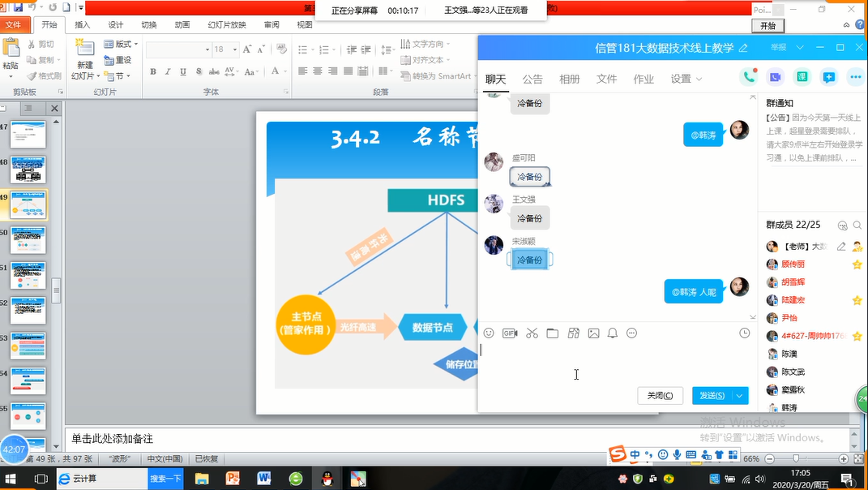The image size is (868, 490).
Task: Click the send-image icon in chat toolbar
Action: click(x=594, y=333)
